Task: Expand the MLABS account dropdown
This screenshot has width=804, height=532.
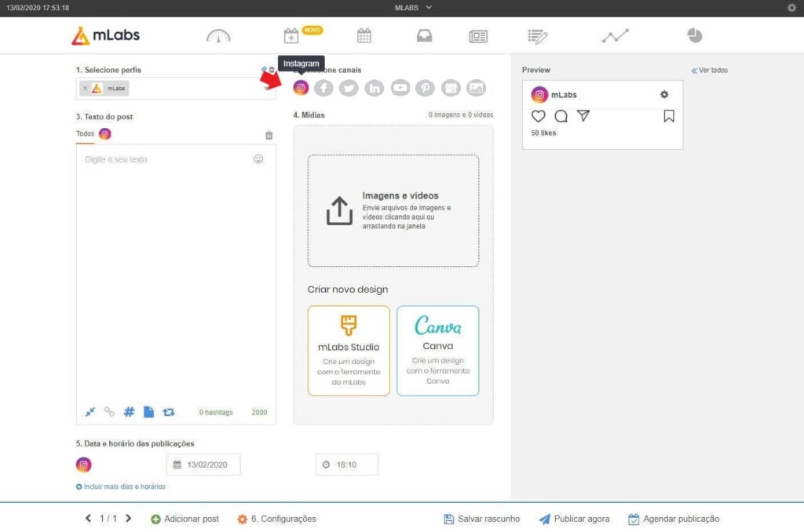Action: point(413,8)
